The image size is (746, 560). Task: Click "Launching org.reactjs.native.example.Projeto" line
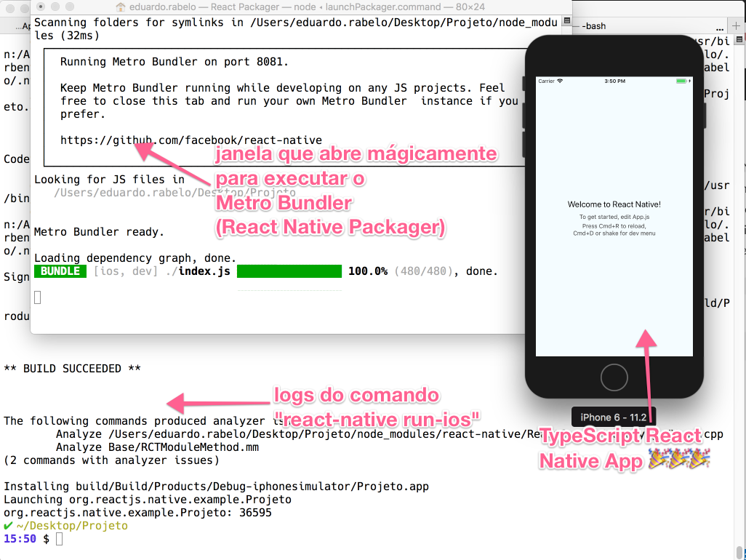click(148, 500)
